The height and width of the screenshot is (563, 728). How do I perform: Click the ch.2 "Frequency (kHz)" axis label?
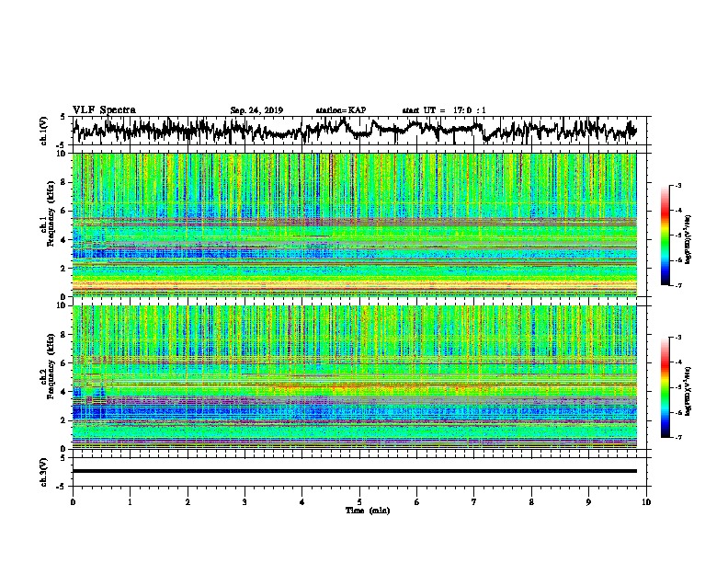point(51,366)
